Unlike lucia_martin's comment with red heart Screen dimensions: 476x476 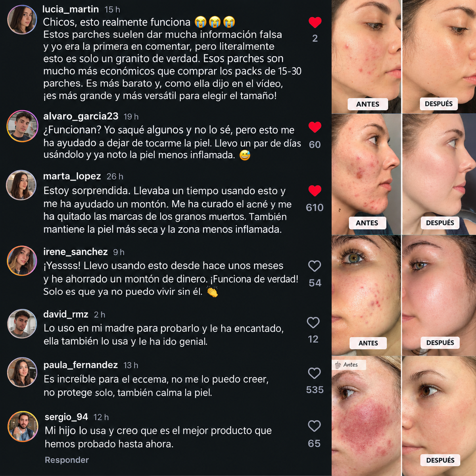point(315,23)
